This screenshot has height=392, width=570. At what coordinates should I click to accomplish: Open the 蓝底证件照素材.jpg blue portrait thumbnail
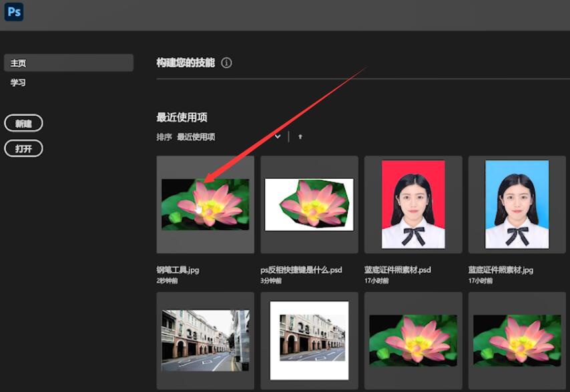click(x=517, y=205)
